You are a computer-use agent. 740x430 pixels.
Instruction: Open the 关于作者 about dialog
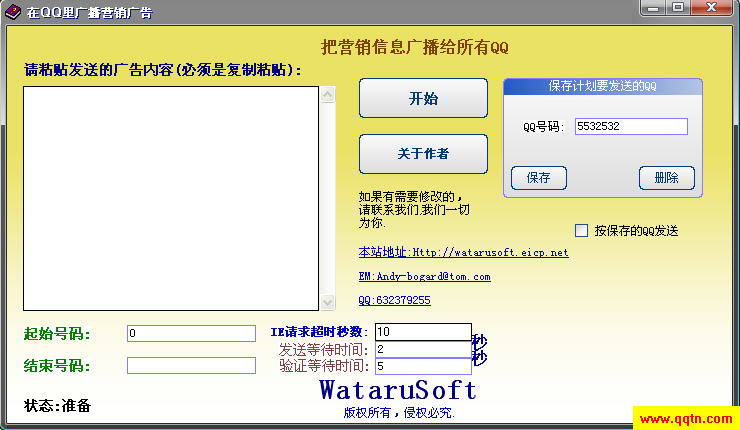[423, 154]
